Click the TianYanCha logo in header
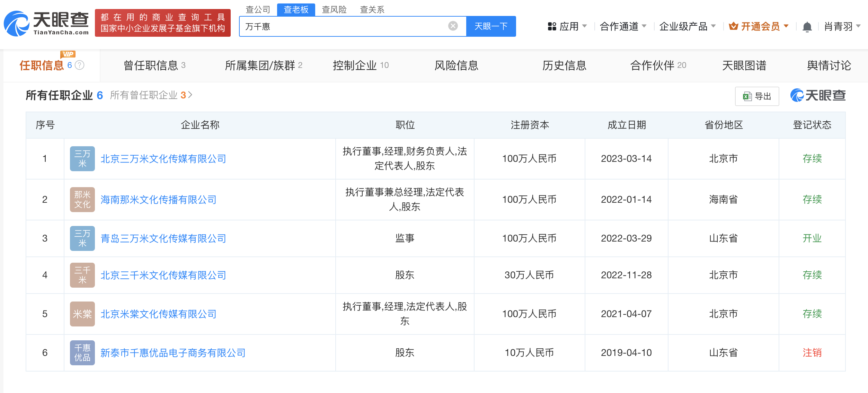This screenshot has width=868, height=393. pyautogui.click(x=46, y=23)
